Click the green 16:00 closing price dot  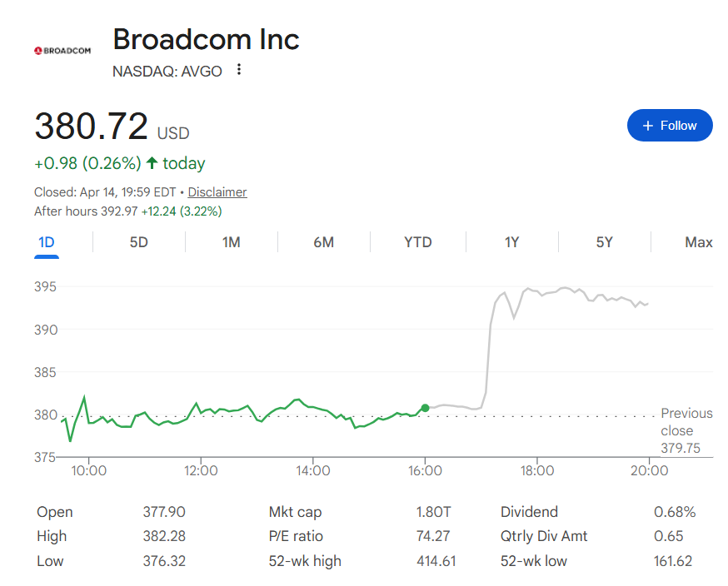[426, 408]
